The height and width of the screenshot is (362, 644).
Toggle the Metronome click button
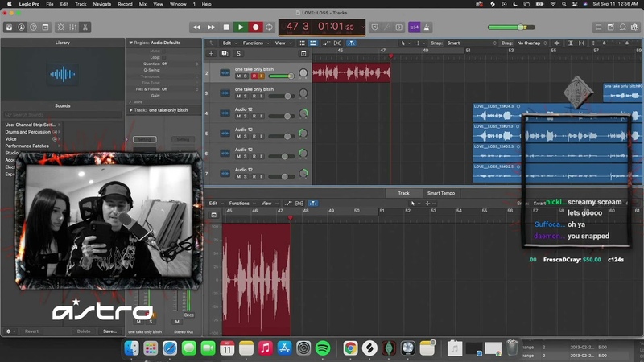[427, 27]
